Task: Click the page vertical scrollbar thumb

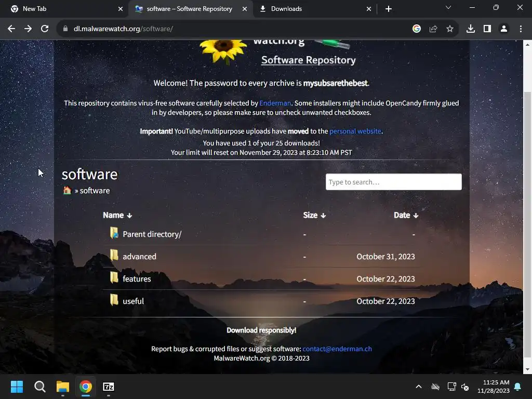Action: click(527, 224)
